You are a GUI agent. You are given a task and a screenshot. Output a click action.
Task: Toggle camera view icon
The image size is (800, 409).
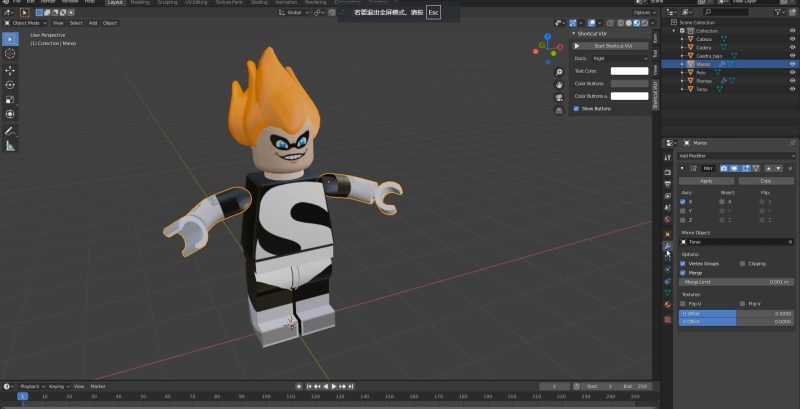559,97
